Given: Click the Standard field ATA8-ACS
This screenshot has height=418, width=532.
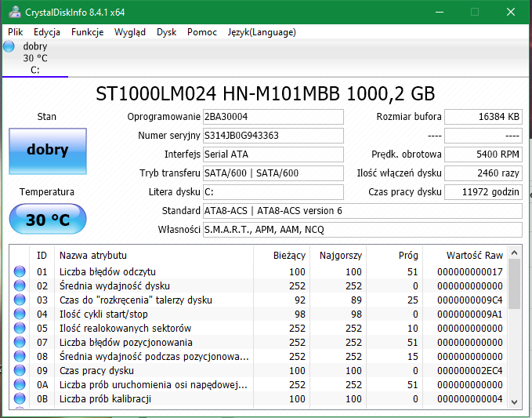Looking at the screenshot, I should pos(362,211).
